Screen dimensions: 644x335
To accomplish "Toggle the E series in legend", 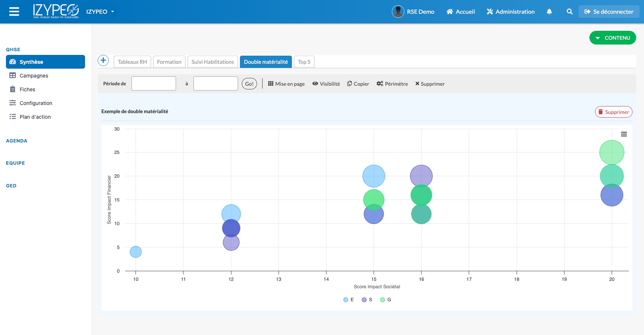I will point(348,300).
